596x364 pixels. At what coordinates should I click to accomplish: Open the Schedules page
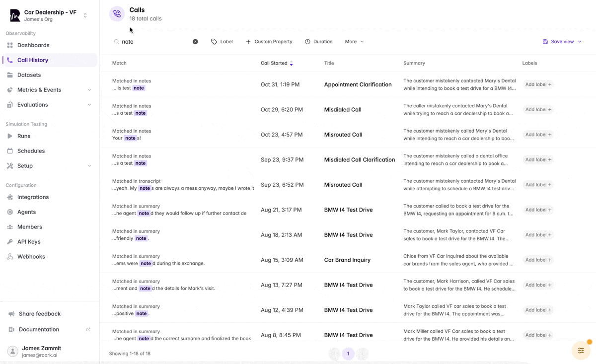tap(30, 150)
